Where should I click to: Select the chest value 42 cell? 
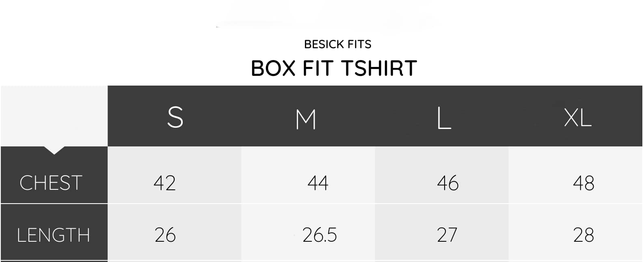(164, 183)
